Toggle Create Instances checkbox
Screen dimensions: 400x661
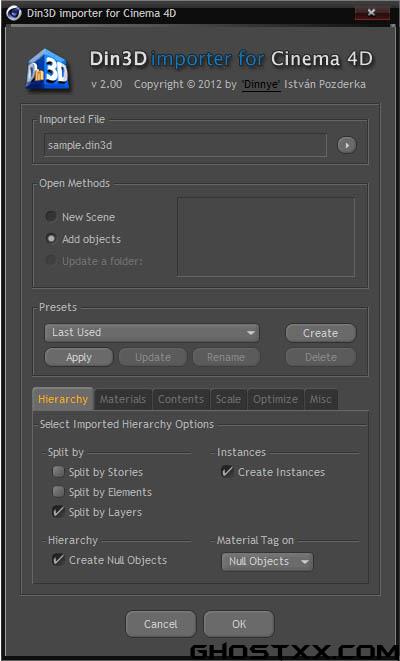click(x=227, y=471)
